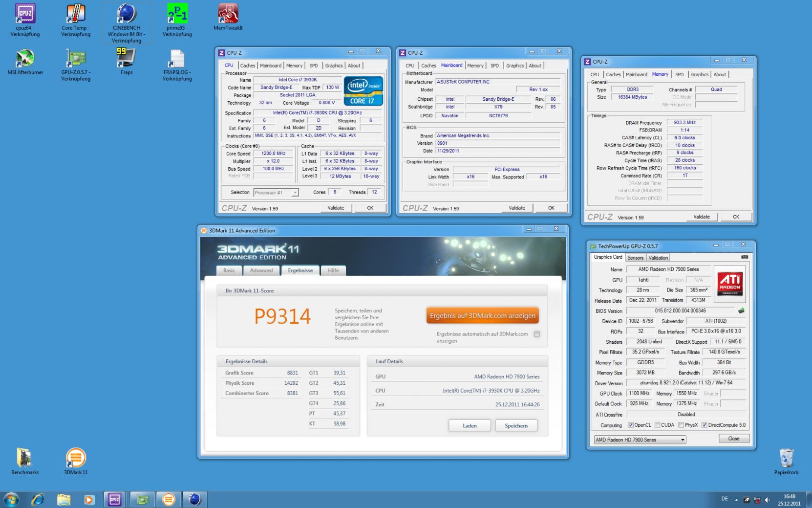Toggle automatic 3DMark.com results display checkbox
Viewport: 812px width, 508px height.
point(537,334)
